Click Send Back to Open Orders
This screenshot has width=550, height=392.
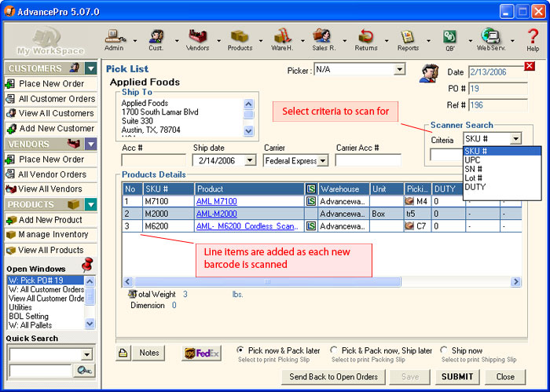(x=334, y=376)
